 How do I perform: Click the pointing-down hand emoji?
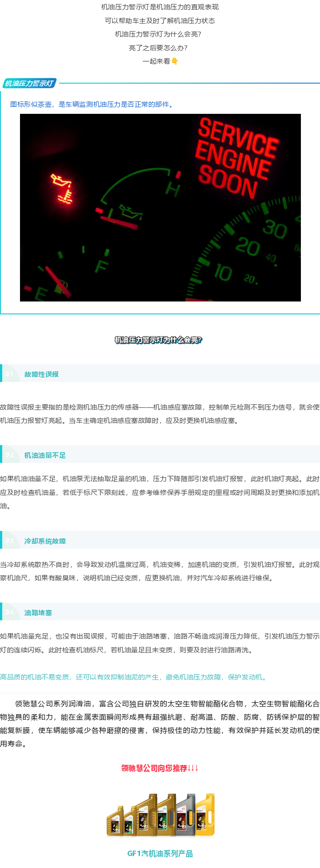175,61
